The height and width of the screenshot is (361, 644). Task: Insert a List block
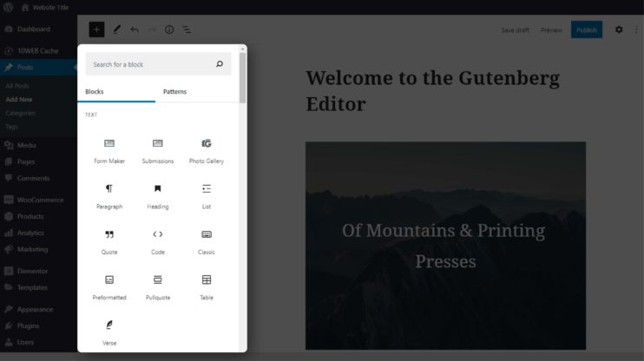coord(207,196)
